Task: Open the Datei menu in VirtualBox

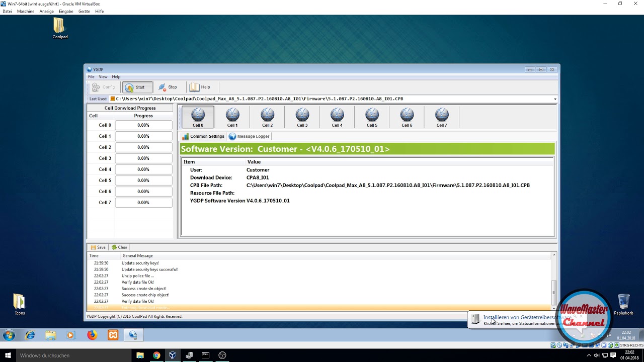Action: [x=7, y=11]
